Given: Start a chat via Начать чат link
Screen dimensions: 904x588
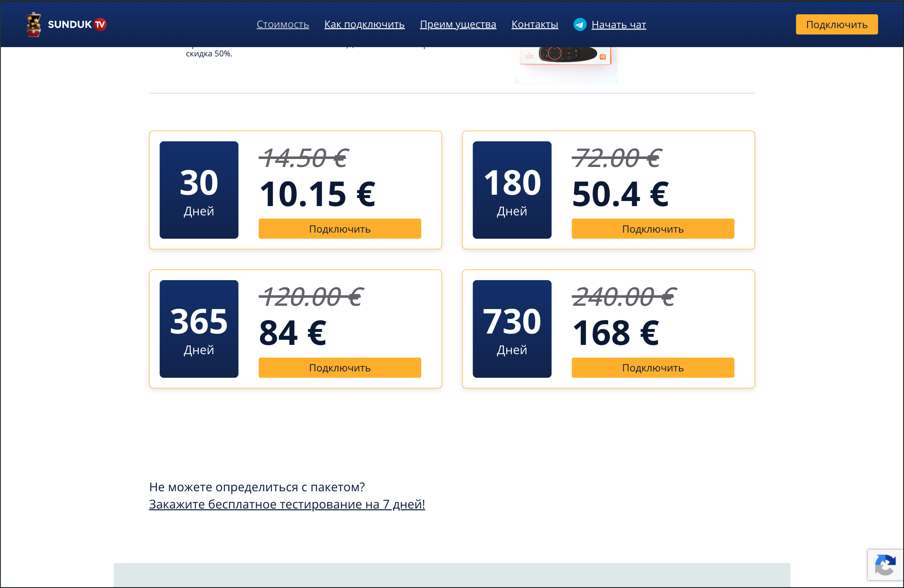Looking at the screenshot, I should pos(619,25).
